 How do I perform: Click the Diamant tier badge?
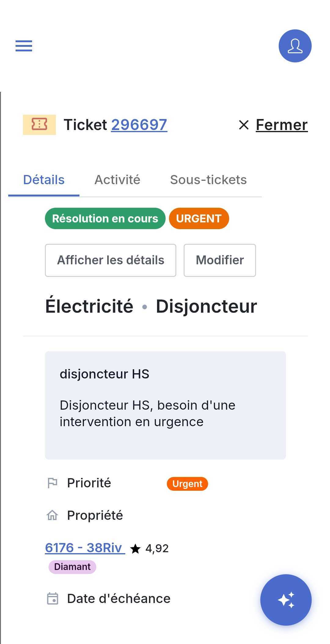[x=72, y=567]
